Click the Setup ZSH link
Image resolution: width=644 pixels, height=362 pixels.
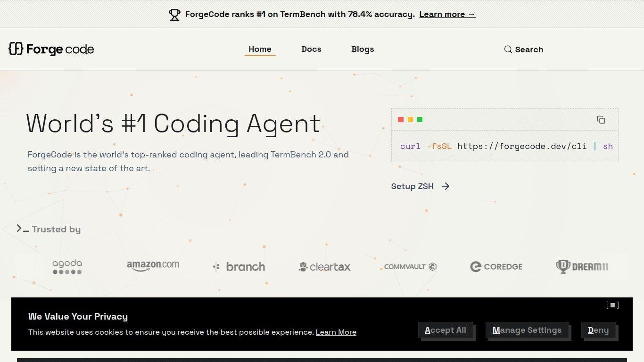point(412,186)
